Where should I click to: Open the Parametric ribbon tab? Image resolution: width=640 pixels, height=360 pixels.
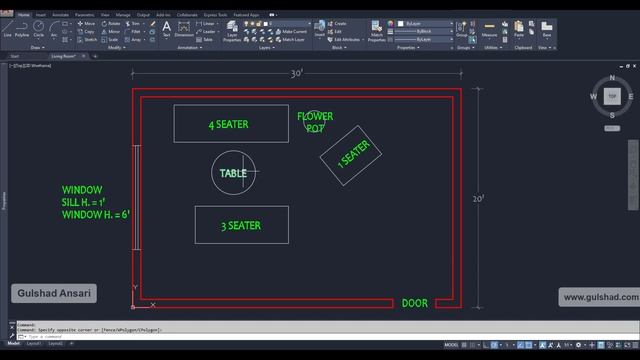click(84, 15)
